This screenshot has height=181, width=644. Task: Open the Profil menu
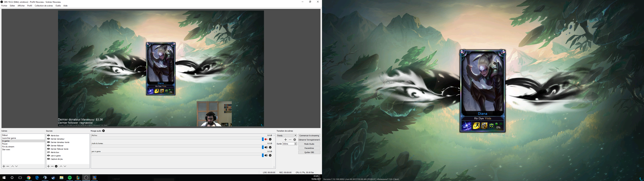(30, 6)
